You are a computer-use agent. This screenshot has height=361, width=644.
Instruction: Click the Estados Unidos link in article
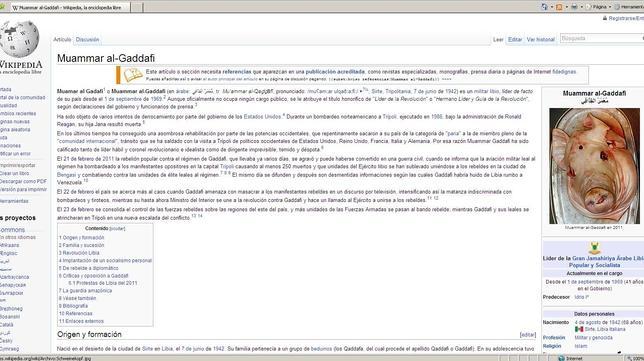click(262, 117)
